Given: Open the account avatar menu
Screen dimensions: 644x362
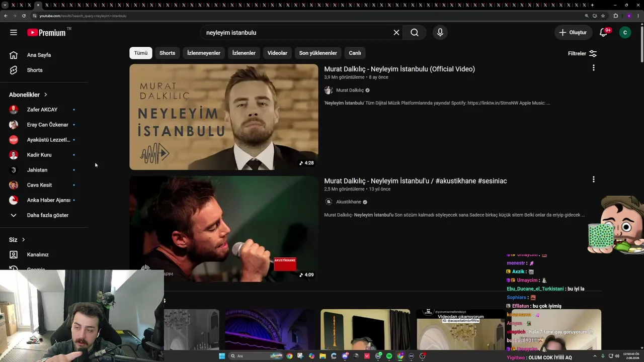Looking at the screenshot, I should 625,33.
